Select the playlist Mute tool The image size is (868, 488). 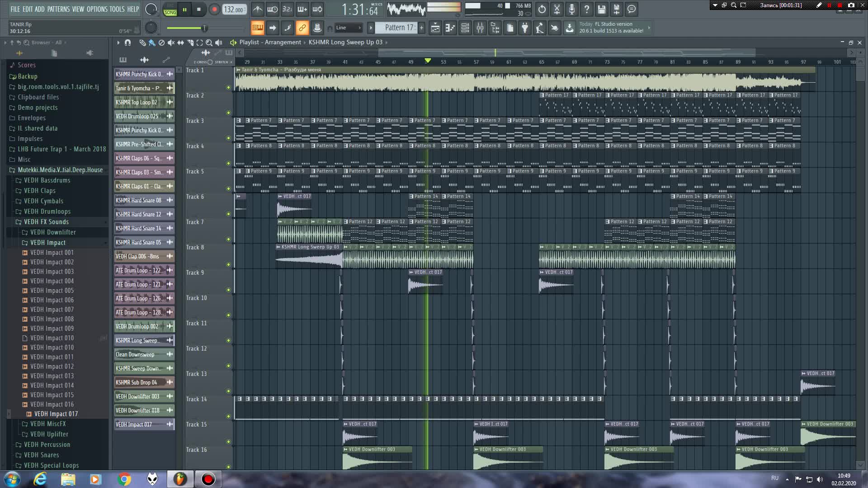click(x=171, y=42)
